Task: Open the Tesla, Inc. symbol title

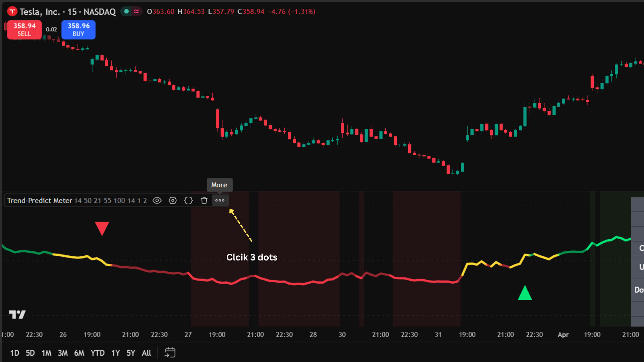Action: coord(39,12)
